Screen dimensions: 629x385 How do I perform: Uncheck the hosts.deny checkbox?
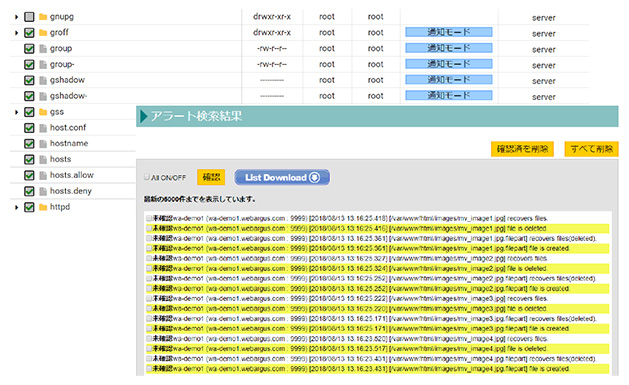pyautogui.click(x=29, y=191)
